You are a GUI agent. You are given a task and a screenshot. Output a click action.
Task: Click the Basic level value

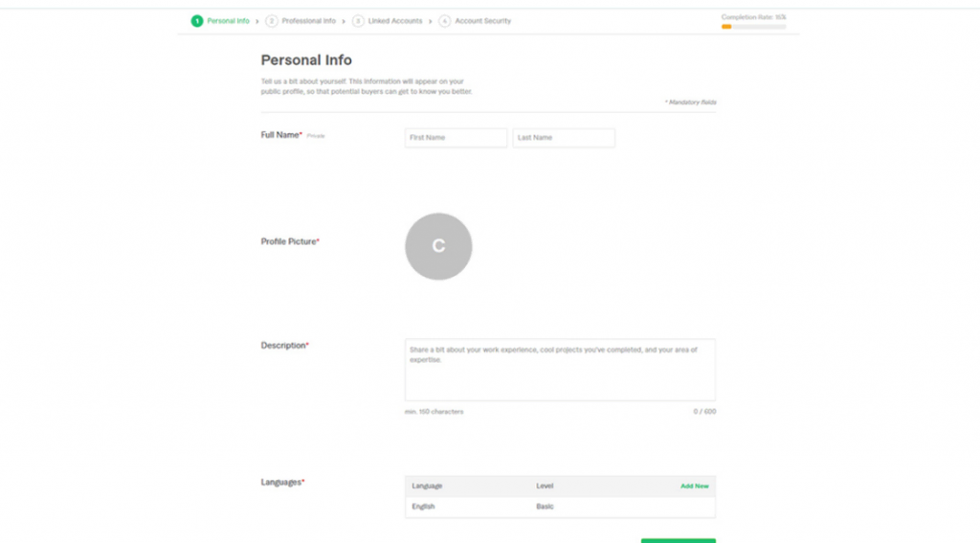pyautogui.click(x=545, y=507)
